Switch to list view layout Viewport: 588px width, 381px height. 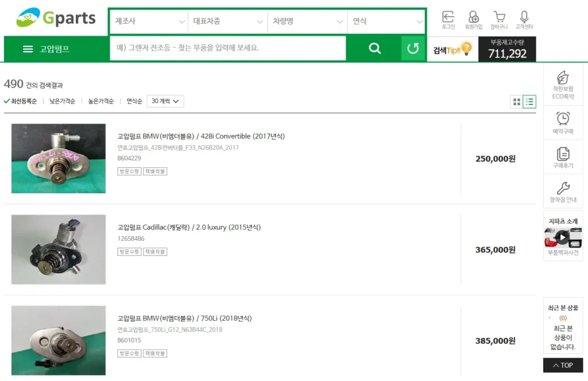click(529, 102)
